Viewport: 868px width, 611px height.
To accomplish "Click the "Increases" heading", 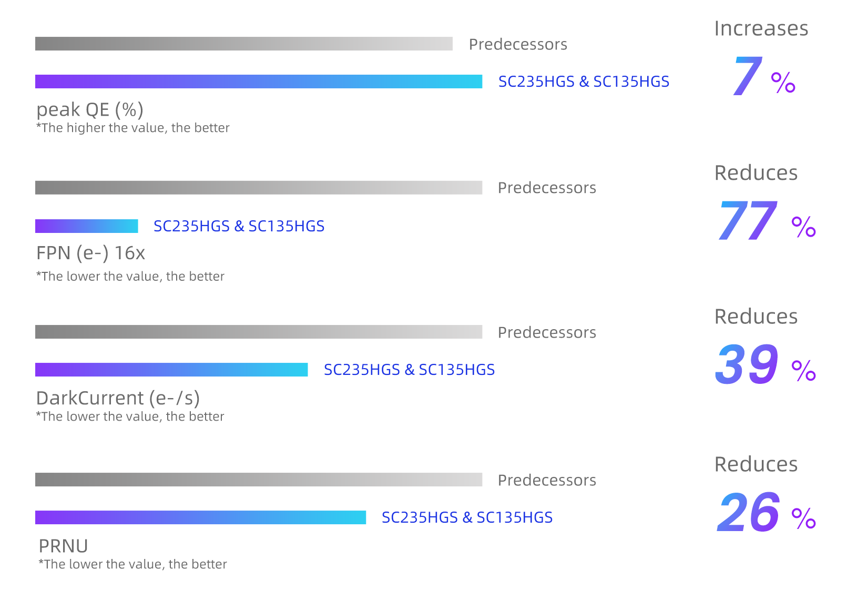I will 761,28.
